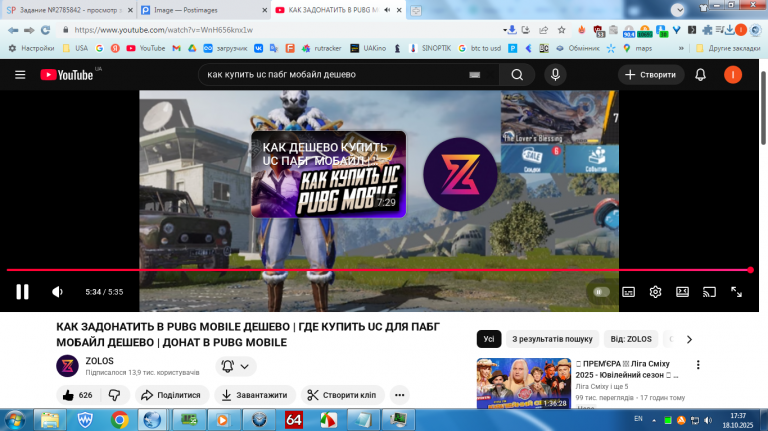Viewport: 768px width, 431px height.
Task: Expand subscription notification bell dropdown
Action: coord(236,366)
